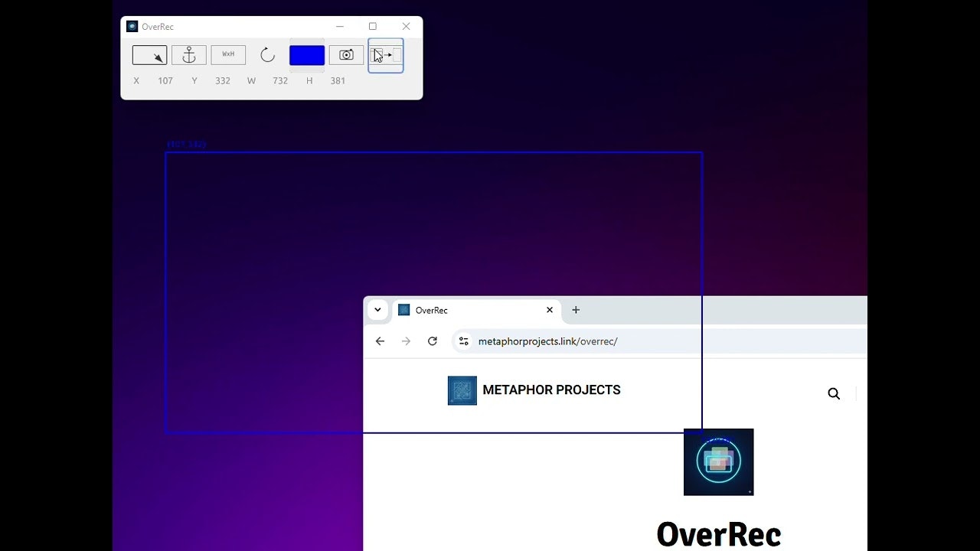The image size is (980, 551).
Task: Click the OverRec page heading
Action: pos(719,534)
